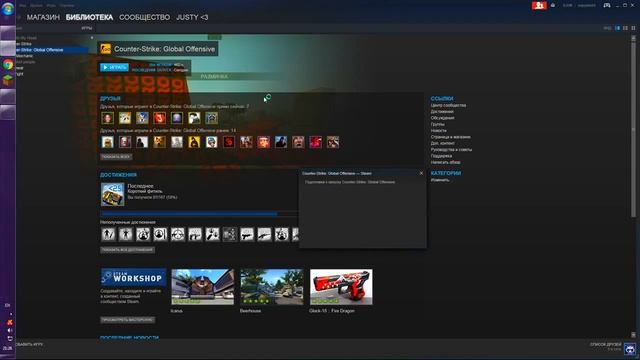
Task: Click the achievements progress bar
Action: (x=200, y=213)
